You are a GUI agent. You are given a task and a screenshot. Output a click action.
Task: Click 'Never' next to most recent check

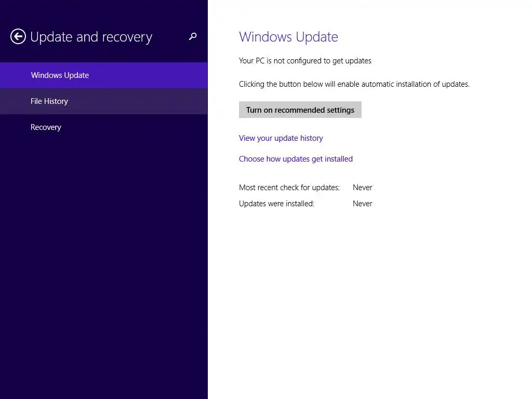(x=362, y=188)
